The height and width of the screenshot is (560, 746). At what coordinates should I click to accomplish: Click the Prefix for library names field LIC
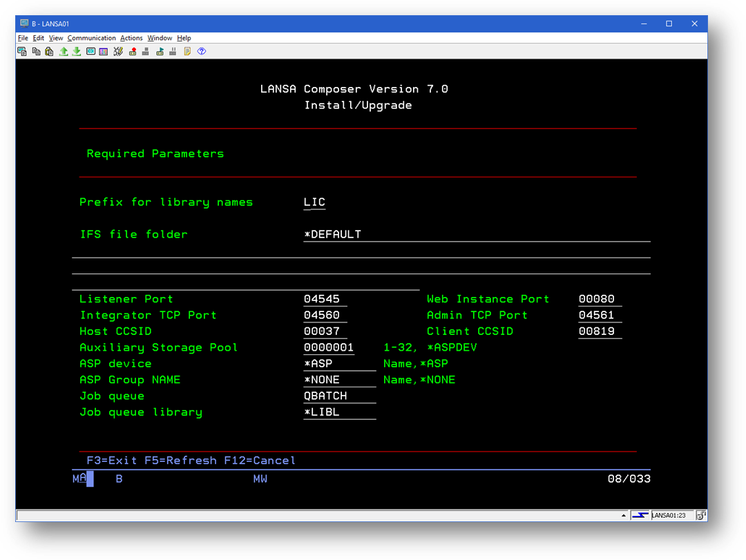point(314,203)
